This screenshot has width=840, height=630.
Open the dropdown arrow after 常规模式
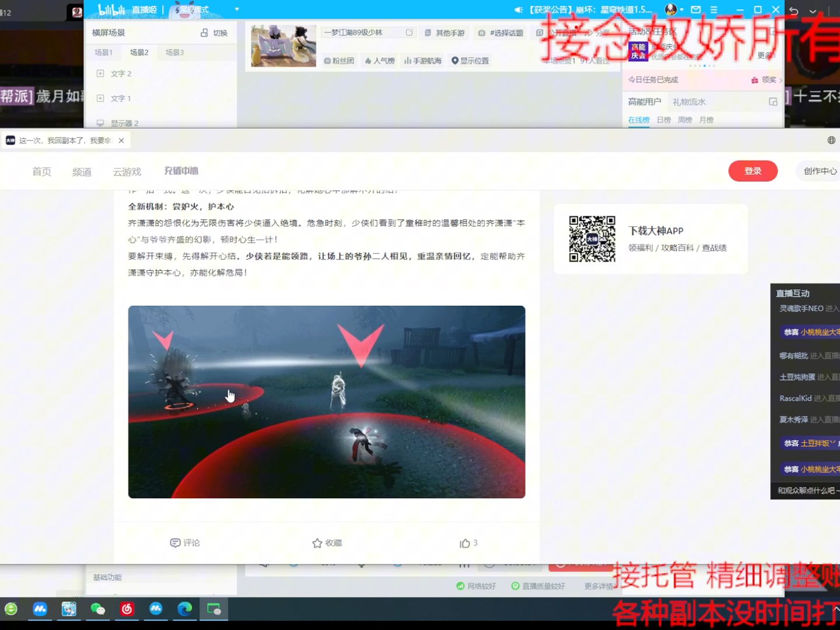click(x=237, y=9)
